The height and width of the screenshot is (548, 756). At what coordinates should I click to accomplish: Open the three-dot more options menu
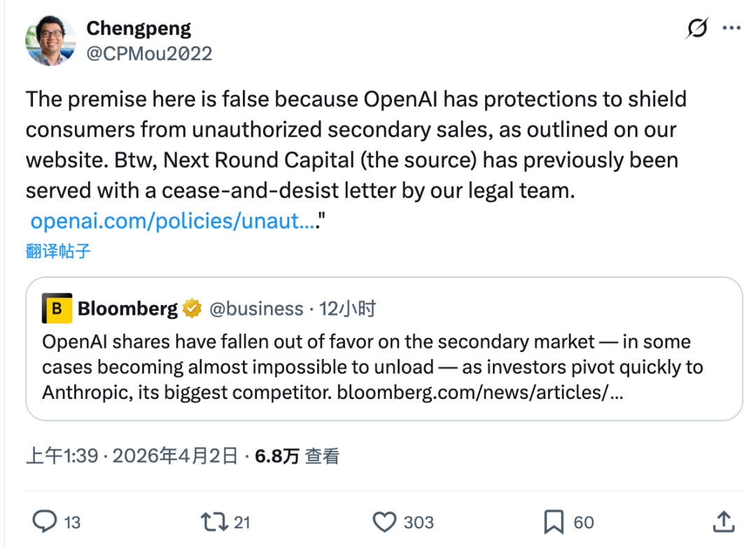(731, 29)
